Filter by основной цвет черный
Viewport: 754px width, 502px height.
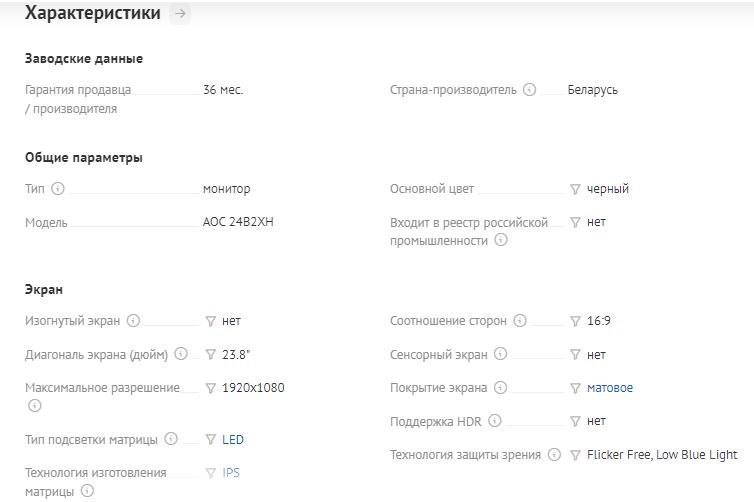pos(575,189)
